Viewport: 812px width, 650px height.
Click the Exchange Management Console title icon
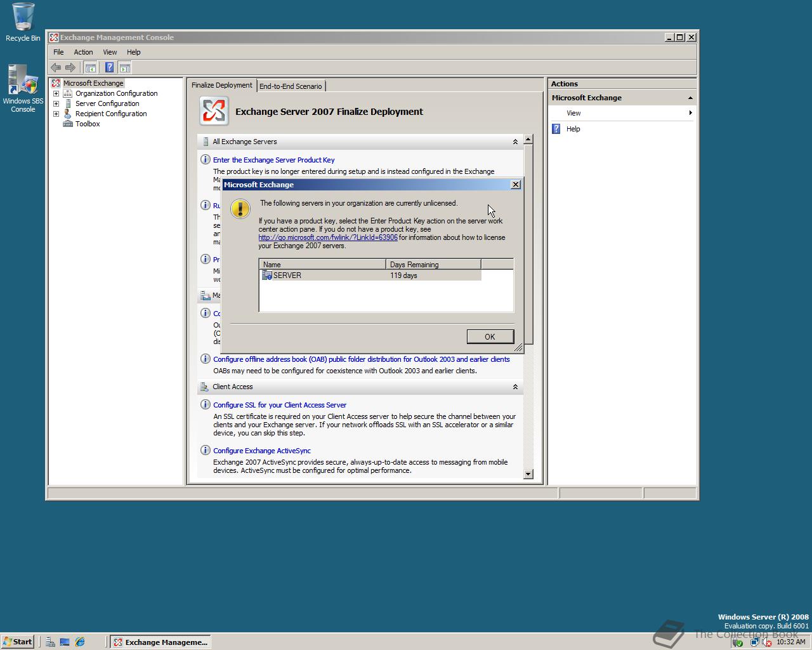(54, 37)
